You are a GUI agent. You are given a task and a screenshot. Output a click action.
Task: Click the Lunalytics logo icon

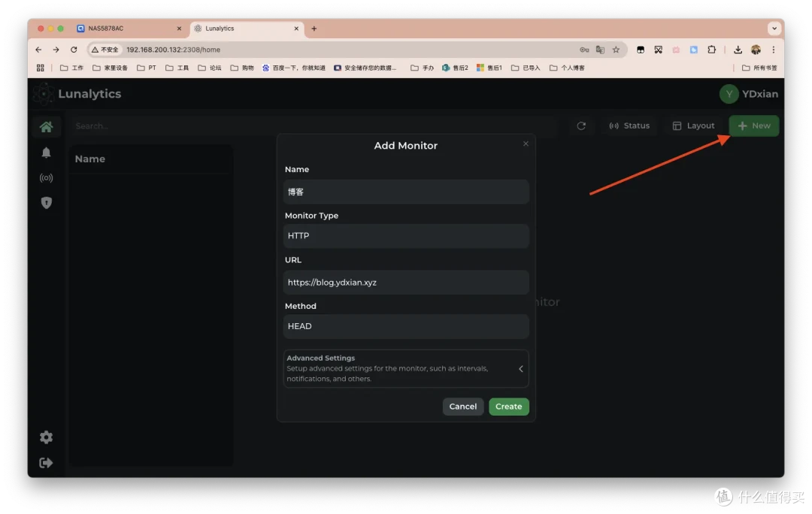[44, 94]
